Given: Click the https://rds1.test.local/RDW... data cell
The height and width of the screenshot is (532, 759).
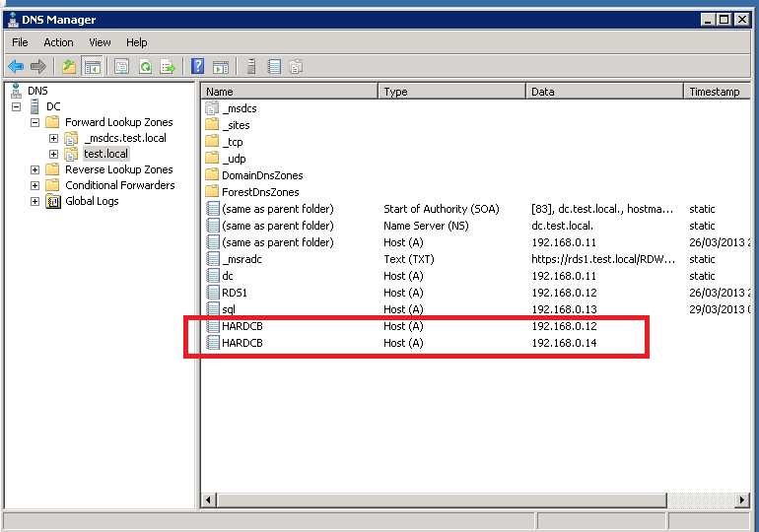Looking at the screenshot, I should tap(603, 259).
